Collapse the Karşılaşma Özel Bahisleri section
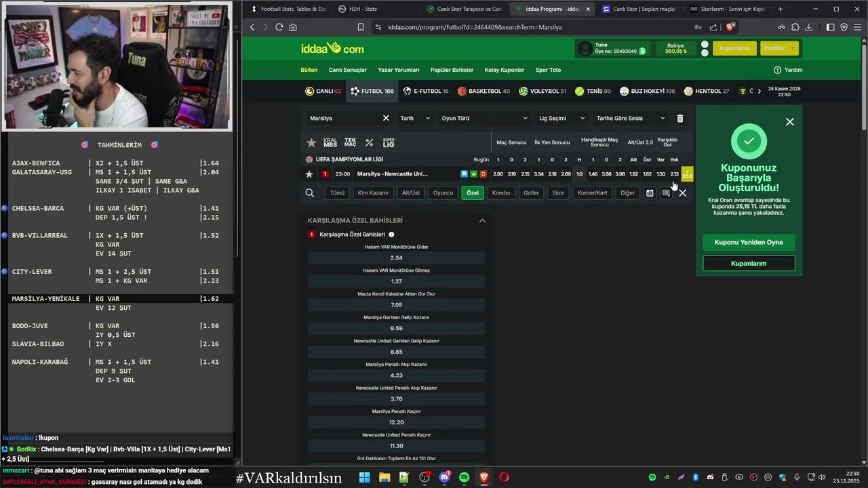Image resolution: width=868 pixels, height=488 pixels. click(x=482, y=220)
